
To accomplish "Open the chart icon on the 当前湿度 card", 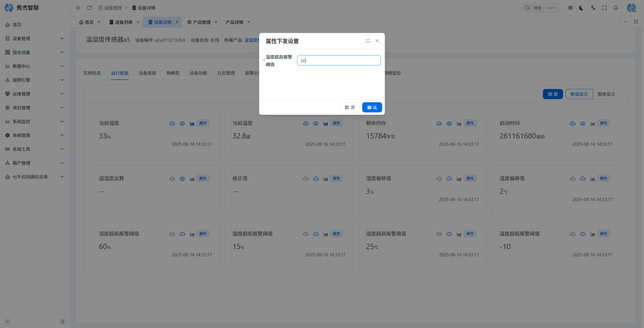I will [x=192, y=123].
